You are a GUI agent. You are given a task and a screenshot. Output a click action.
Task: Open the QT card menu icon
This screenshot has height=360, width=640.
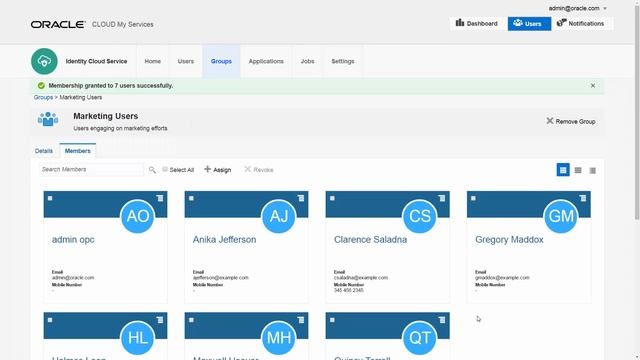(442, 320)
